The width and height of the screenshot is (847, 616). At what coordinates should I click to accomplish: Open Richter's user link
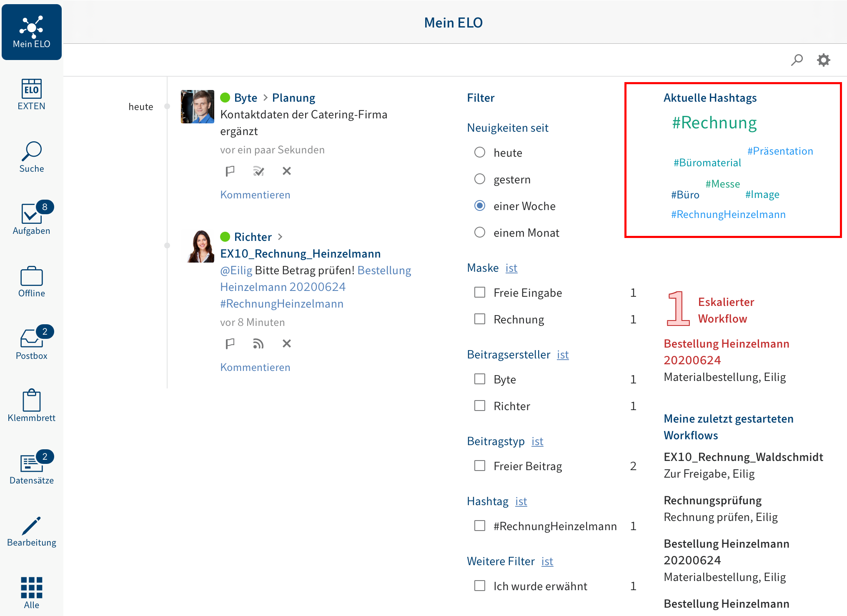coord(253,237)
